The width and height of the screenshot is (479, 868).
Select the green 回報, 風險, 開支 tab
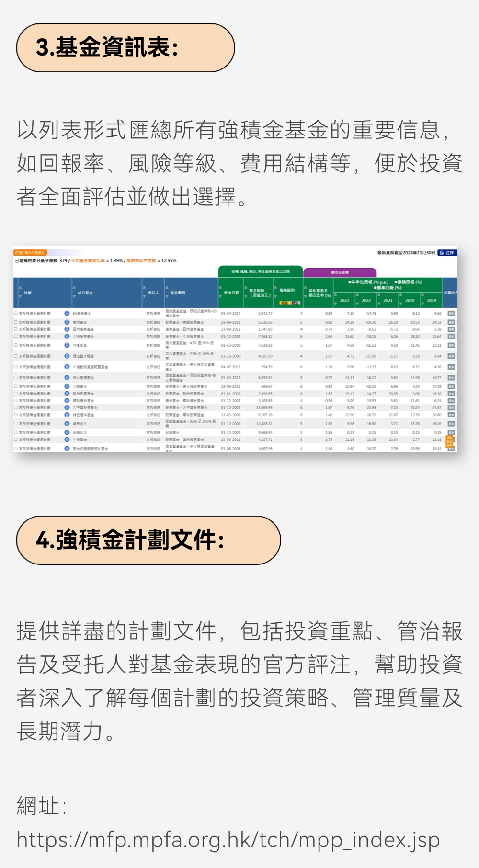pyautogui.click(x=260, y=271)
